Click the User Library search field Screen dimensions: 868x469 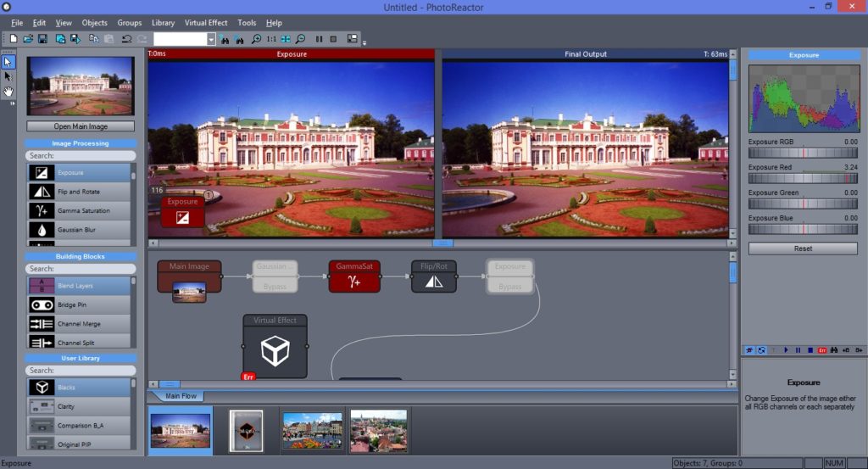pos(81,371)
